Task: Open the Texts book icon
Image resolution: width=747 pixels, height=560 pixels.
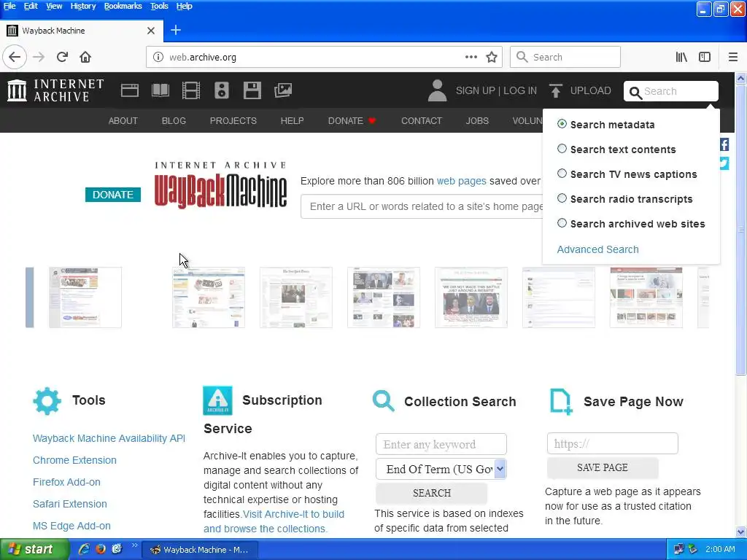Action: pos(160,90)
